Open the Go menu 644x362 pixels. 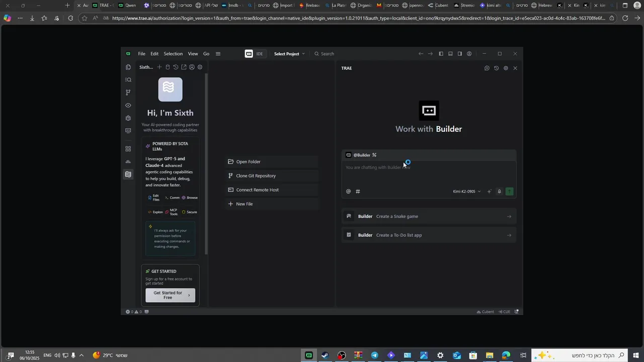coord(206,54)
